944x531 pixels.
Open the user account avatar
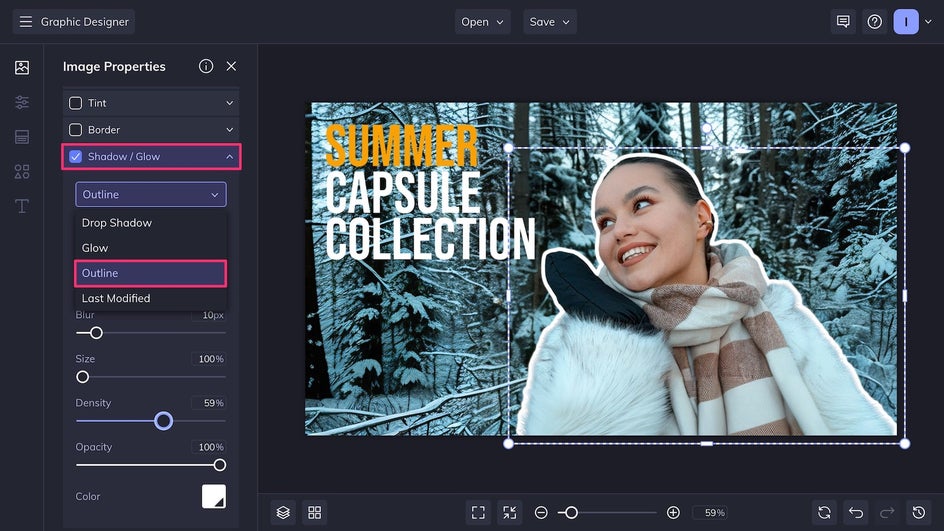point(906,22)
